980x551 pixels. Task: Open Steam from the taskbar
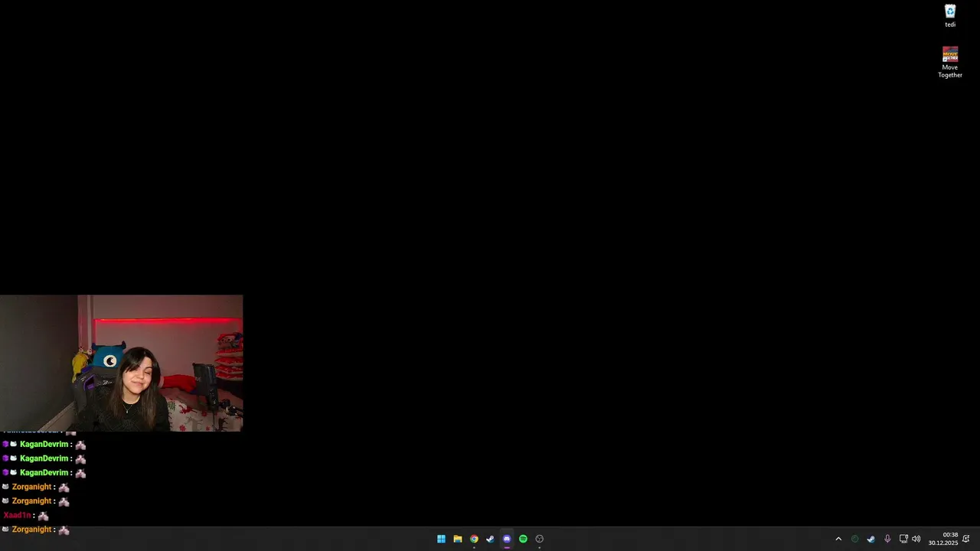click(490, 539)
